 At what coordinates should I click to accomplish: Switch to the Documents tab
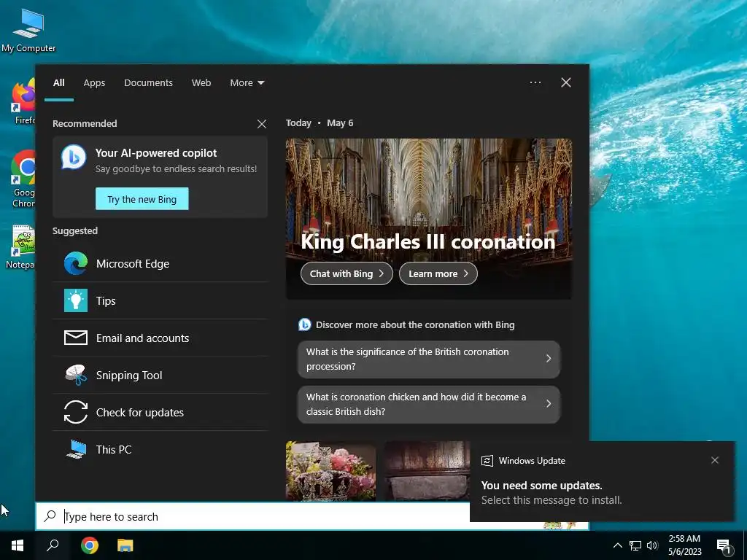[x=148, y=83]
